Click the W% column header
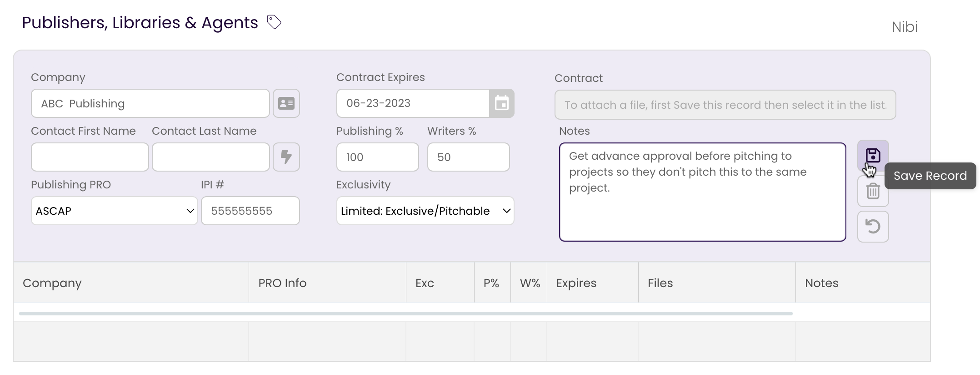The width and height of the screenshot is (980, 375). [529, 283]
